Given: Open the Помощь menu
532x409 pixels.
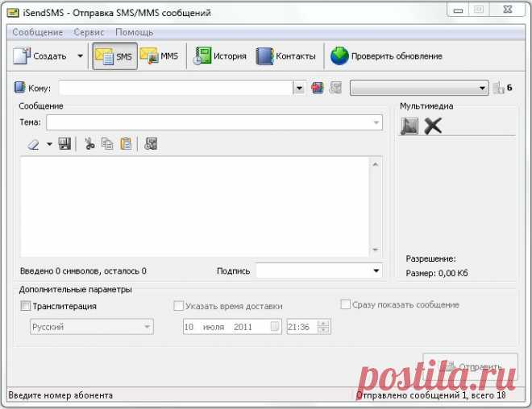Looking at the screenshot, I should tap(135, 32).
